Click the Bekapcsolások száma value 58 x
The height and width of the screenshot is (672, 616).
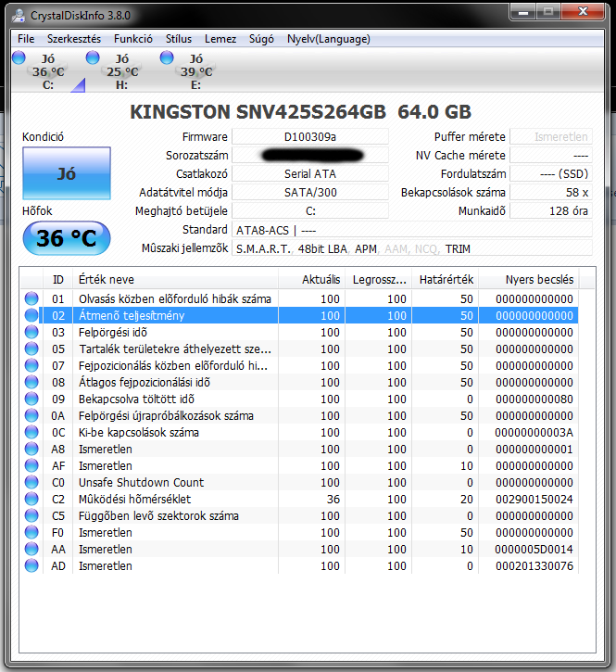click(551, 192)
